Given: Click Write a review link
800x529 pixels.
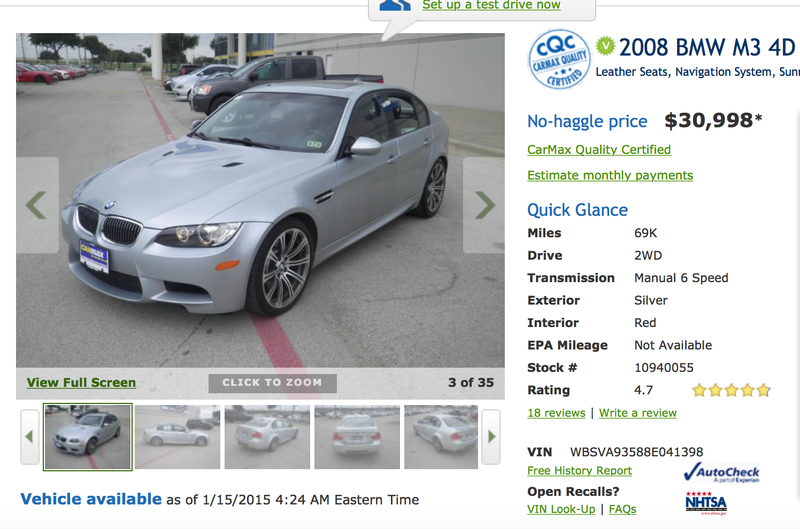Looking at the screenshot, I should click(638, 413).
